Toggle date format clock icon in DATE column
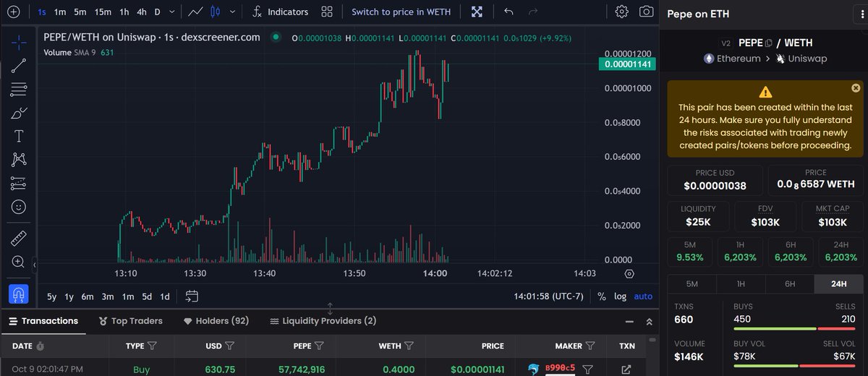Image resolution: width=868 pixels, height=376 pixels. coord(41,346)
